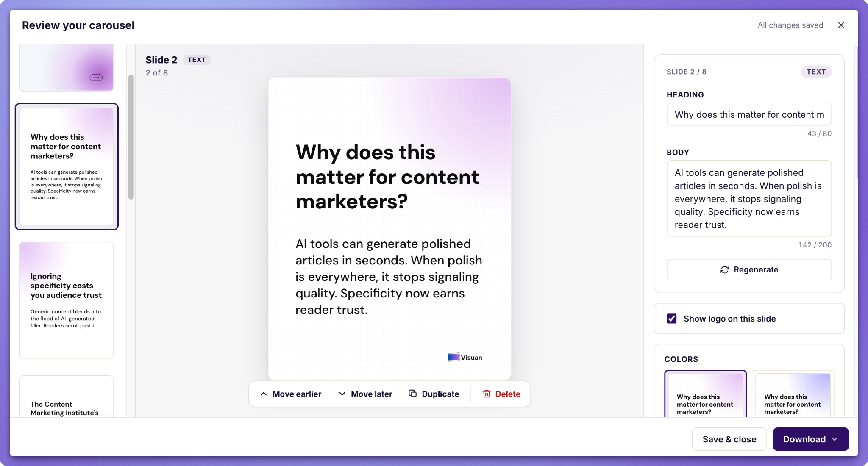This screenshot has height=466, width=868.
Task: Click the Heading input field
Action: pyautogui.click(x=749, y=114)
